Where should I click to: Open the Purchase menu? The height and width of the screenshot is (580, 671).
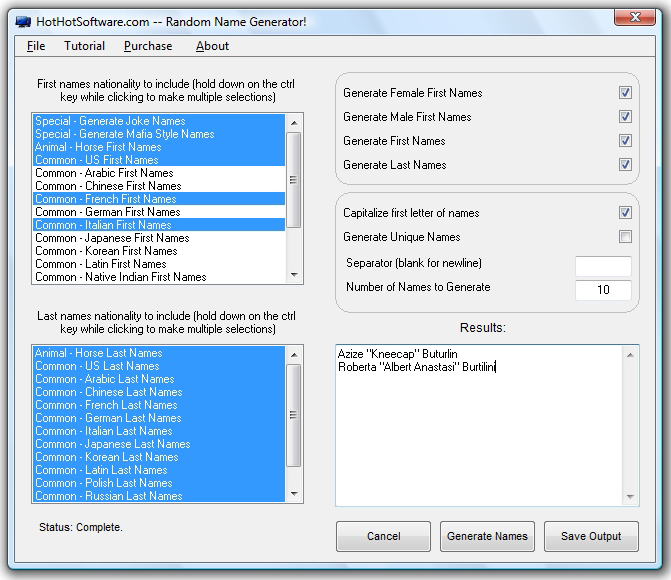148,46
